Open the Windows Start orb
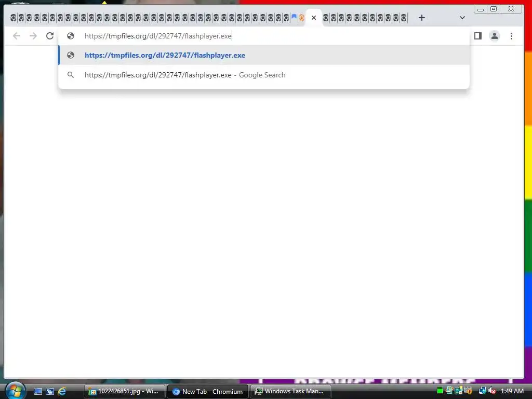The height and width of the screenshot is (399, 532). coord(15,391)
